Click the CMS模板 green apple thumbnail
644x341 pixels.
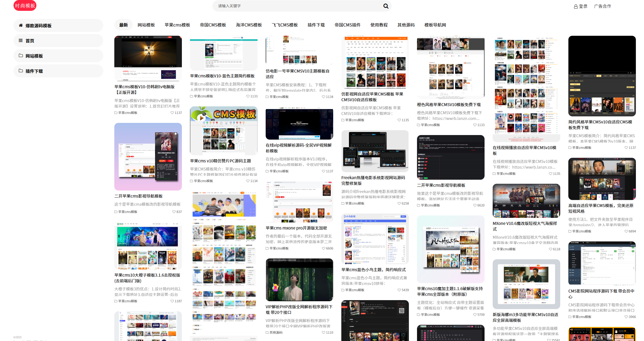pos(224,131)
